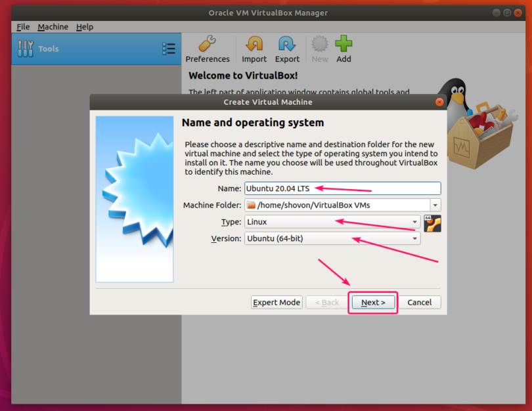This screenshot has width=532, height=411.
Task: Click the Export appliance icon
Action: pos(287,44)
